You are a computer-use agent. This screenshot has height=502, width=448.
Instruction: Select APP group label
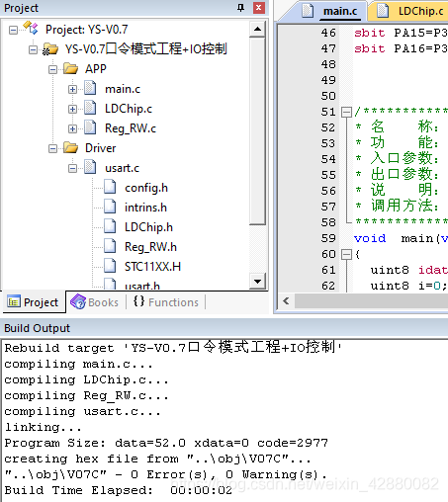[x=96, y=69]
